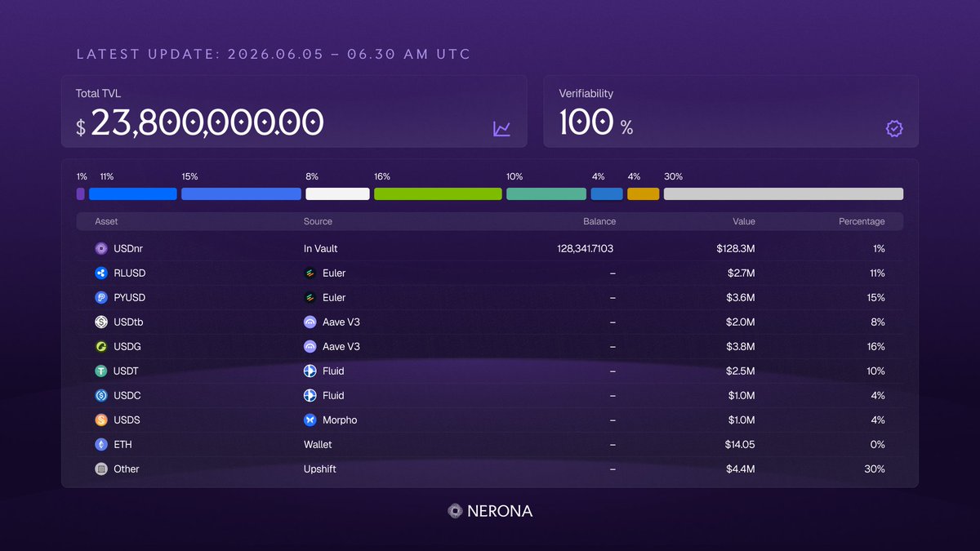Viewport: 980px width, 551px height.
Task: Click the $128.3M value
Action: [x=734, y=248]
